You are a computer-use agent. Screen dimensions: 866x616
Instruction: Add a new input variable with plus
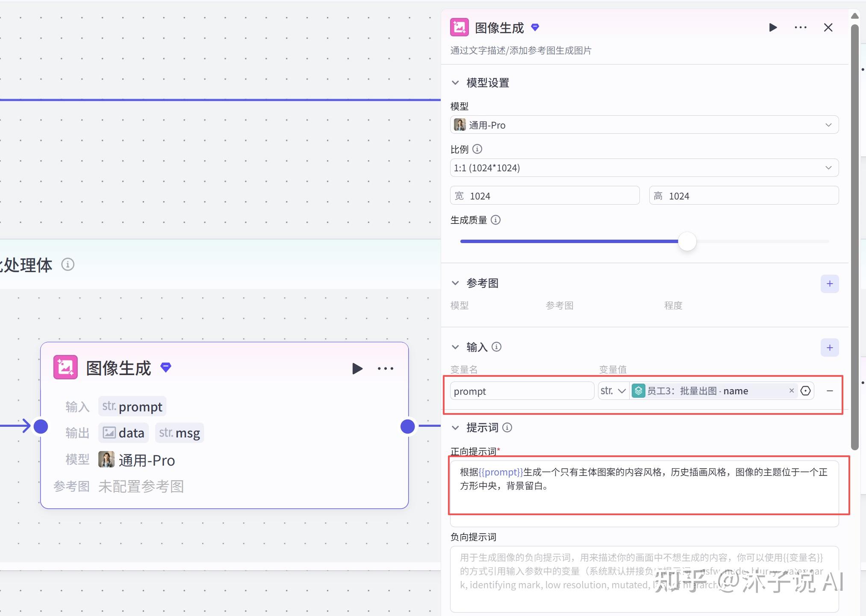(829, 348)
